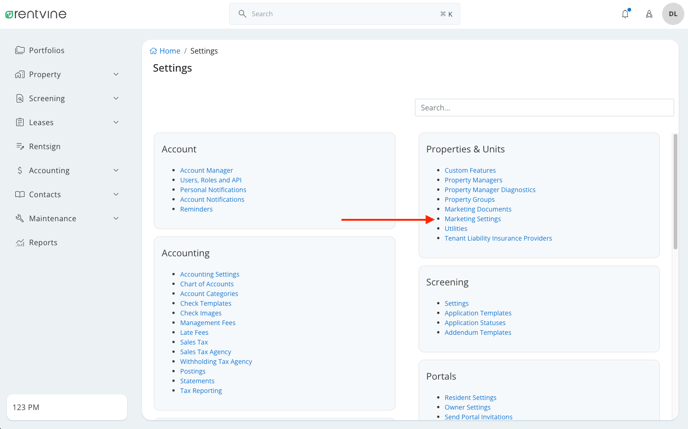Click the Rentsign signature icon

(20, 146)
